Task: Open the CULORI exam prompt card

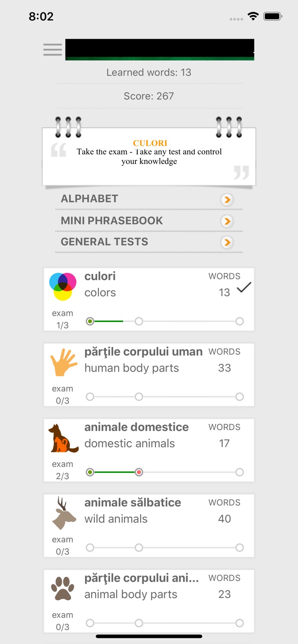Action: coord(149,156)
